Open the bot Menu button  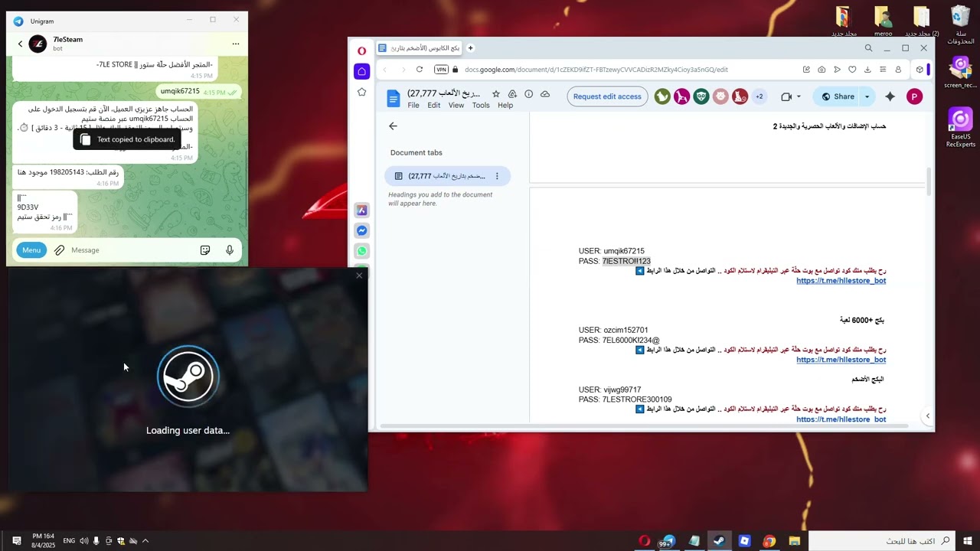(31, 250)
